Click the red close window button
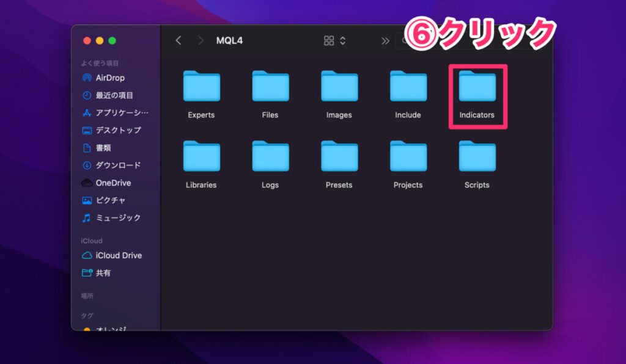The height and width of the screenshot is (364, 626). pos(87,41)
